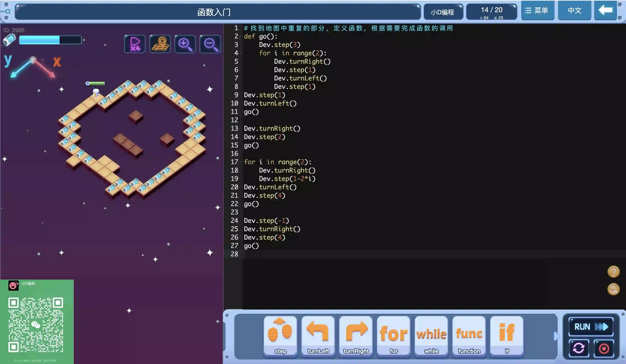Click the red stop button
Screen dimensions: 626x364
604,348
